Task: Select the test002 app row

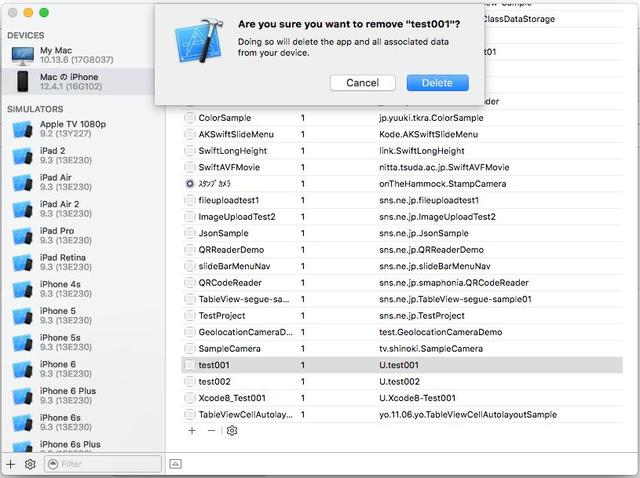Action: [402, 381]
